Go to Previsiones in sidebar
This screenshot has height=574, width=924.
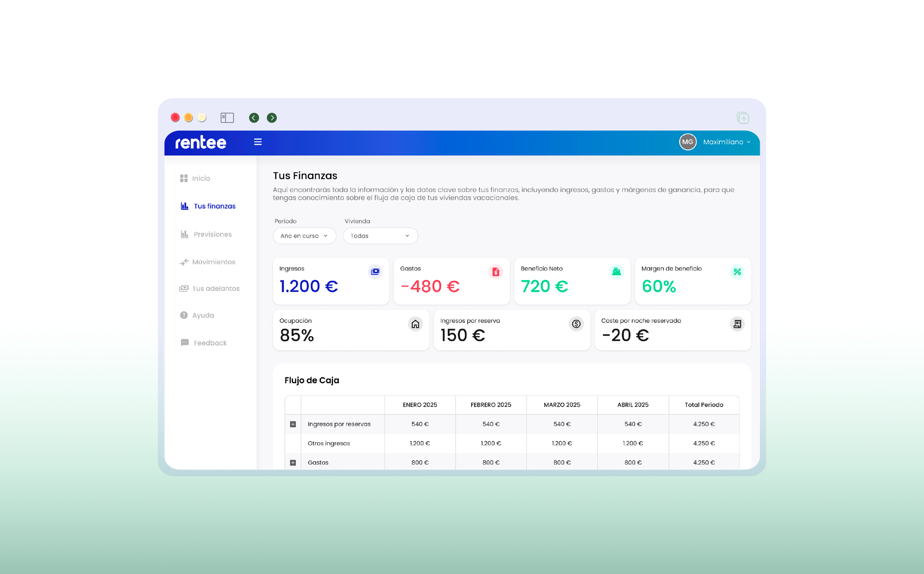click(x=212, y=234)
